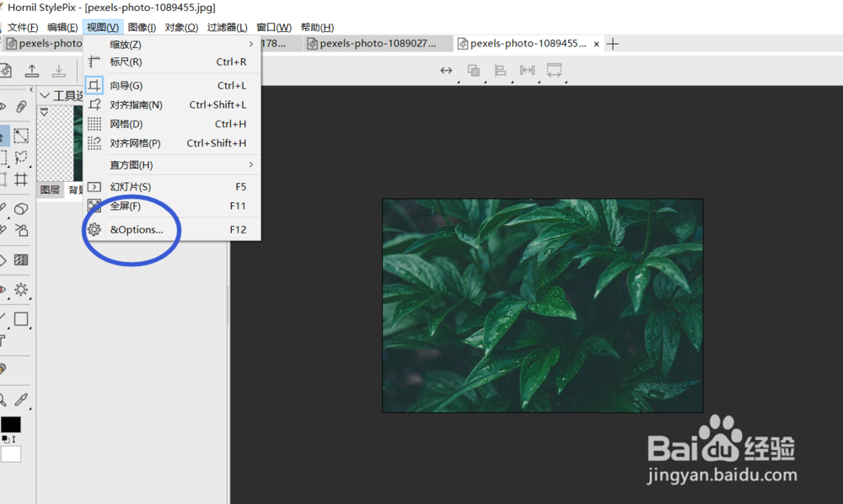Swap foreground and background colors arrow
Viewport: 843px width, 504px height.
coord(14,439)
